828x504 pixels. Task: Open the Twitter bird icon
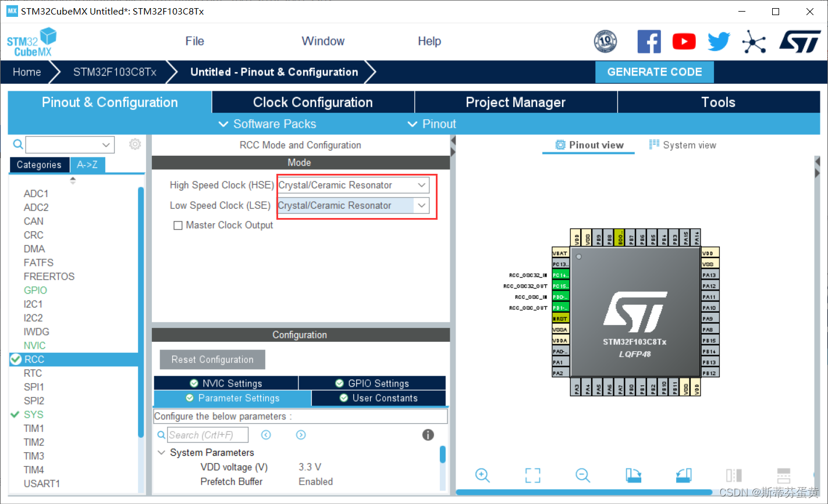(x=719, y=42)
